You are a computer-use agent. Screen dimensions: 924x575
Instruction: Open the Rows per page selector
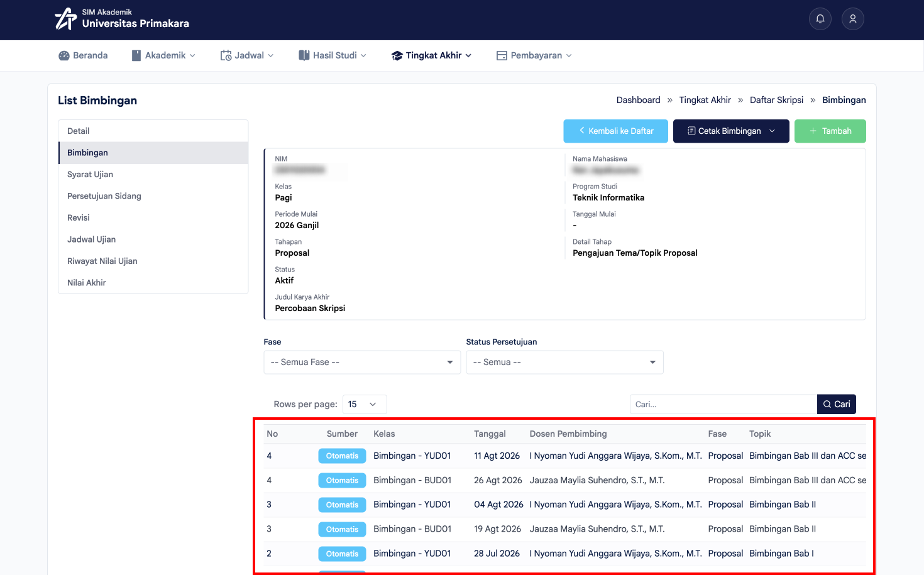pyautogui.click(x=365, y=404)
